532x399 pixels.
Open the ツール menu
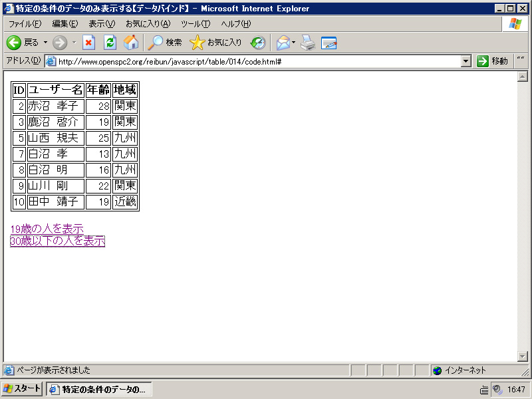pos(196,24)
